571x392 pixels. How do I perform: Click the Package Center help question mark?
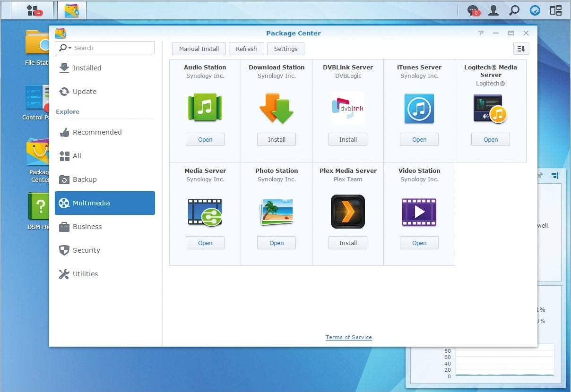tap(481, 33)
